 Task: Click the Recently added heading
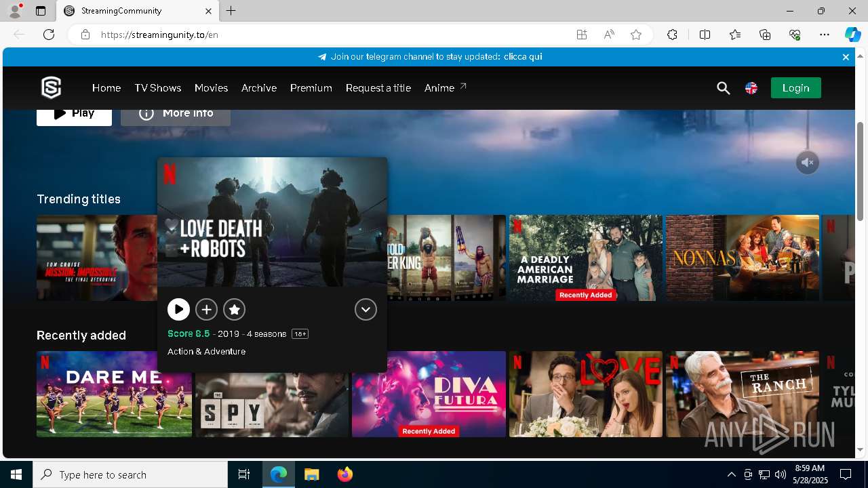81,335
